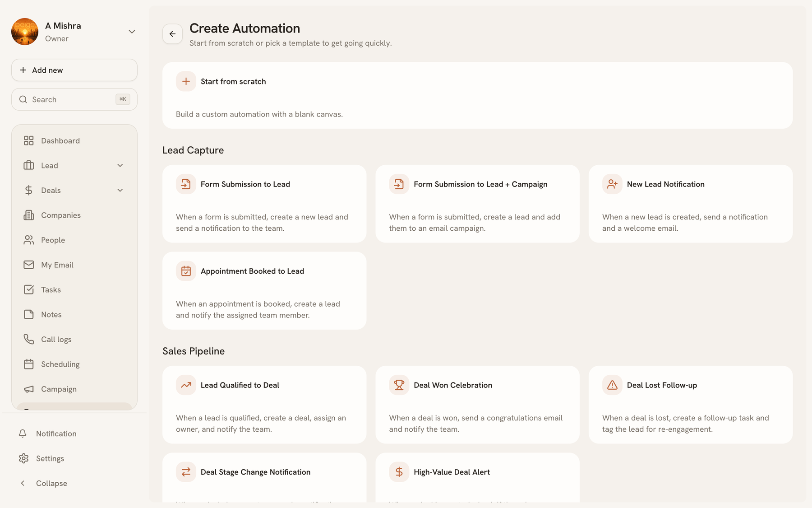The image size is (812, 508).
Task: Expand the Lead menu chevron
Action: tap(120, 165)
